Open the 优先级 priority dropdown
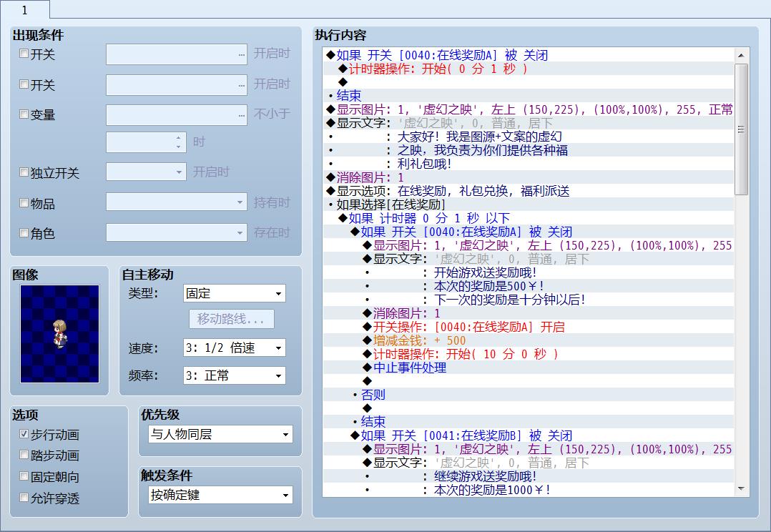Screen dimensions: 771x532 pos(220,434)
